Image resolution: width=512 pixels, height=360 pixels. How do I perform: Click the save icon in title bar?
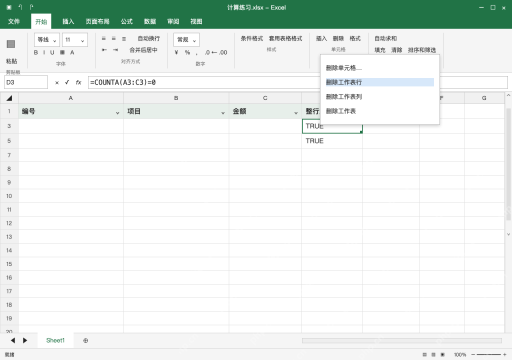point(9,7)
